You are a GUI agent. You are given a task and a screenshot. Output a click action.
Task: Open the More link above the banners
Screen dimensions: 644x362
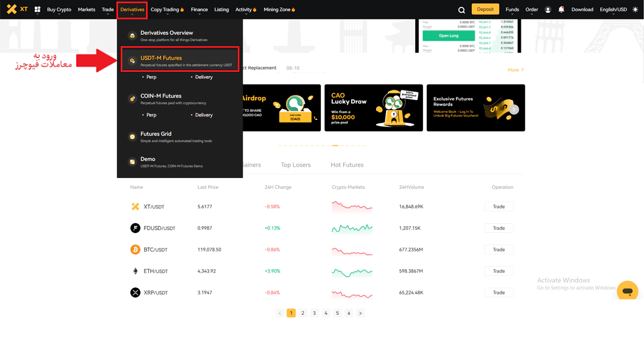coord(516,70)
